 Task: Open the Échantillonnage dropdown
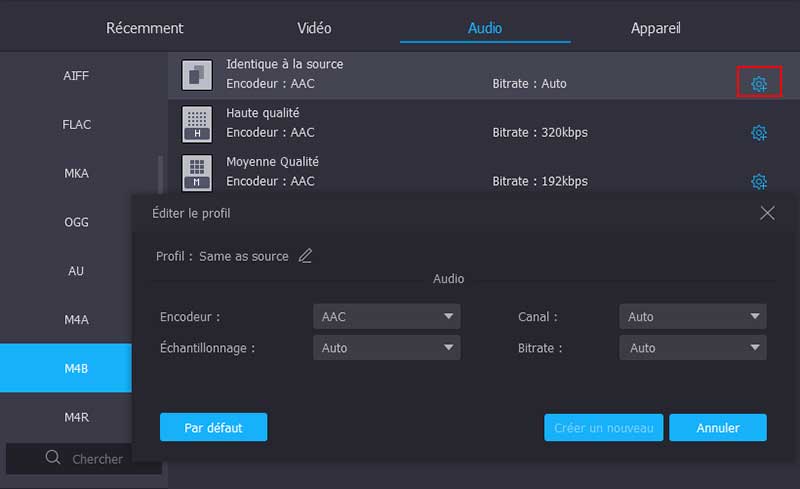point(386,348)
